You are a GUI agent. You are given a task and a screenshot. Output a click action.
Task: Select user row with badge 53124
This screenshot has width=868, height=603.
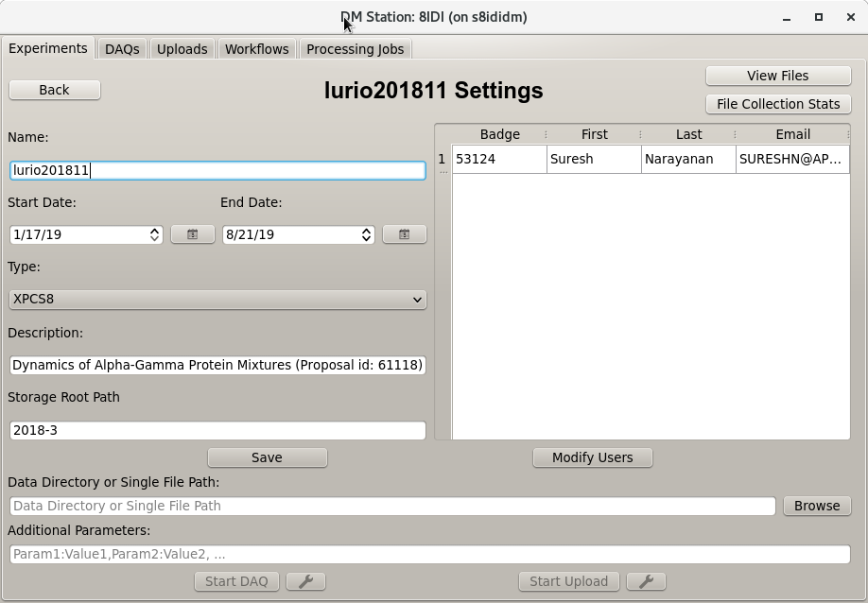pyautogui.click(x=498, y=159)
